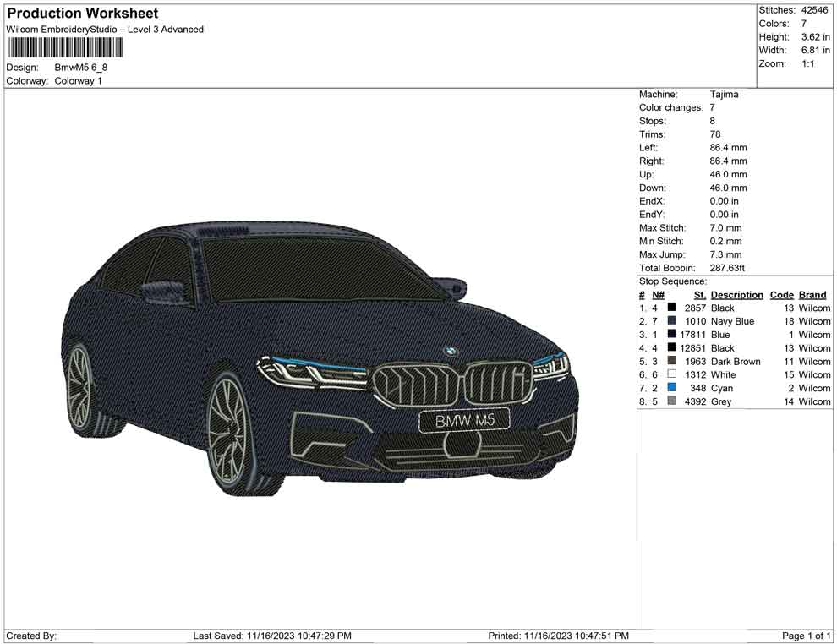Click the Height value '3.62 in'
The width and height of the screenshot is (837, 644).
[816, 37]
